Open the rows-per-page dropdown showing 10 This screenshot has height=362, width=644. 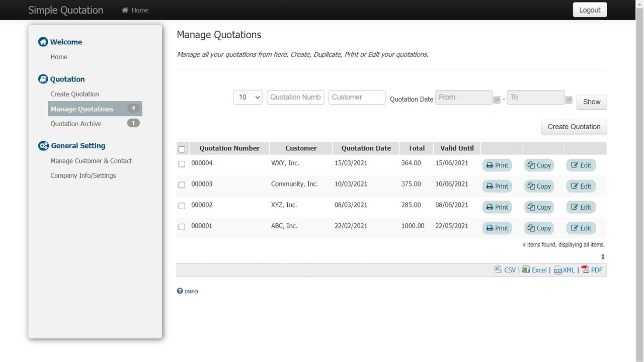coord(248,97)
